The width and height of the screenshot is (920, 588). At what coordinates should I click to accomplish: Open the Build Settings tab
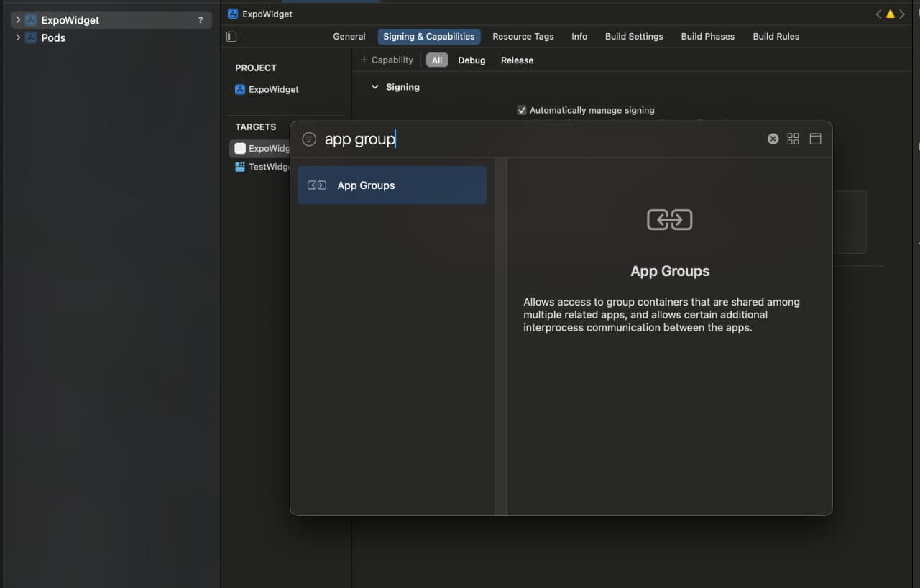pyautogui.click(x=634, y=37)
